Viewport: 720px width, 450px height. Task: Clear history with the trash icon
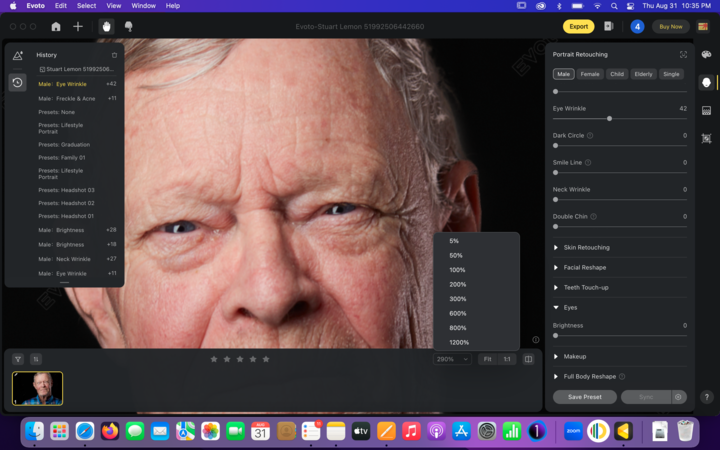point(114,55)
